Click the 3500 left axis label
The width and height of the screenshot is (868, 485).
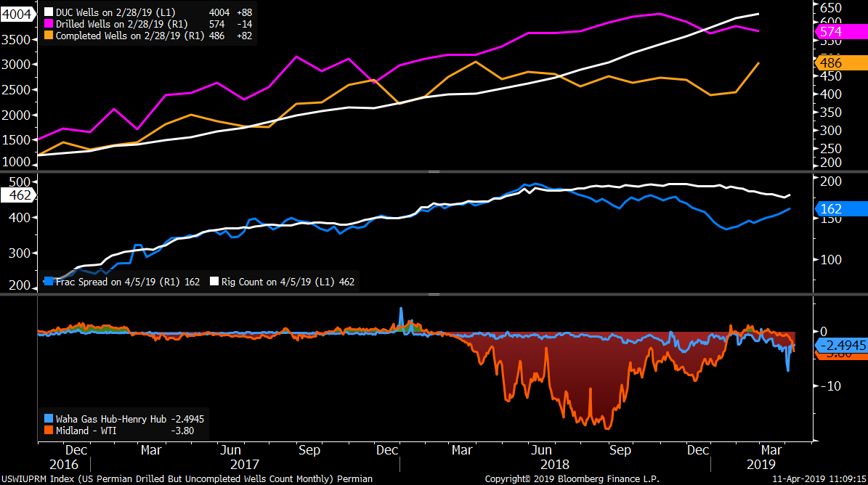click(x=15, y=40)
